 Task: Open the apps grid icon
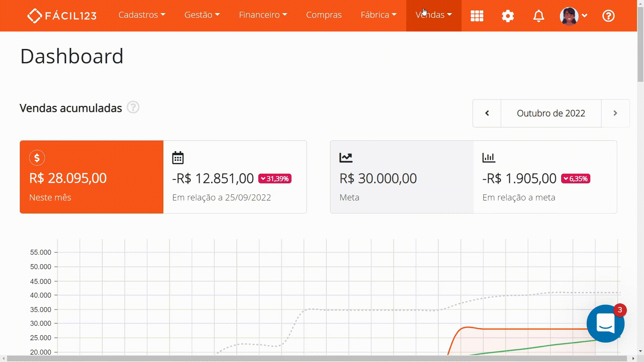pos(477,16)
